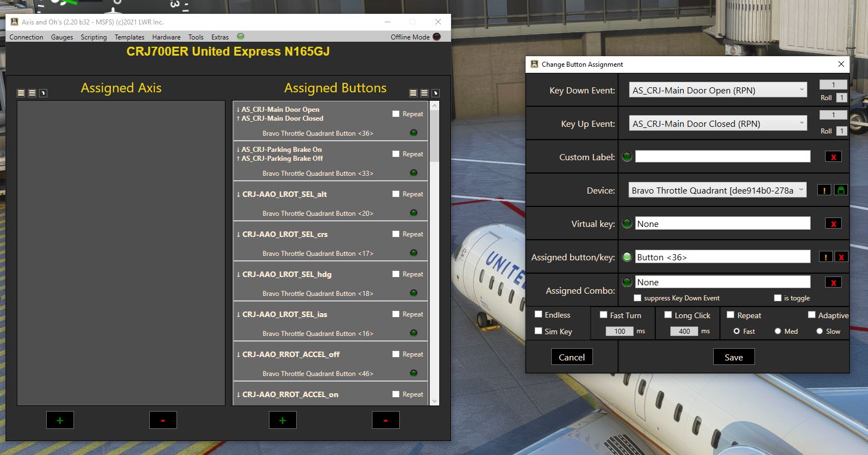Click exclamation icon beside Assigned button/key
Viewport: 868px width, 455px height.
click(825, 257)
